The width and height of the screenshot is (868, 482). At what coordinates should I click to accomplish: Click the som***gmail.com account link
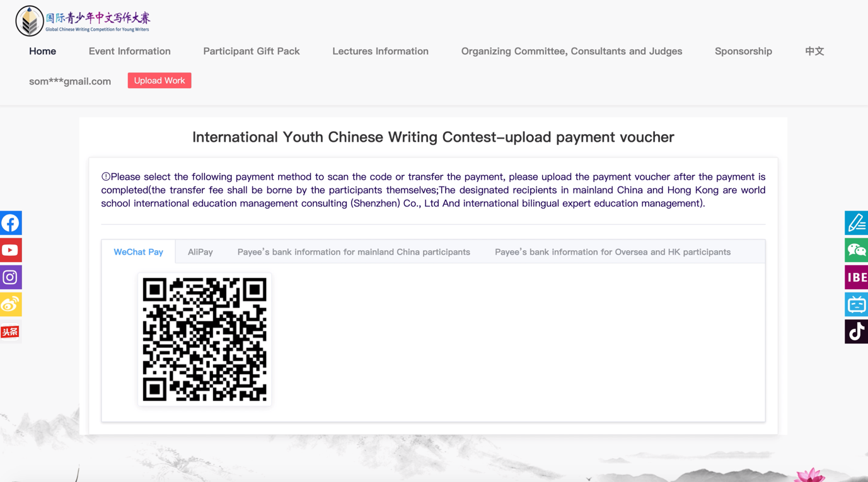pos(70,81)
